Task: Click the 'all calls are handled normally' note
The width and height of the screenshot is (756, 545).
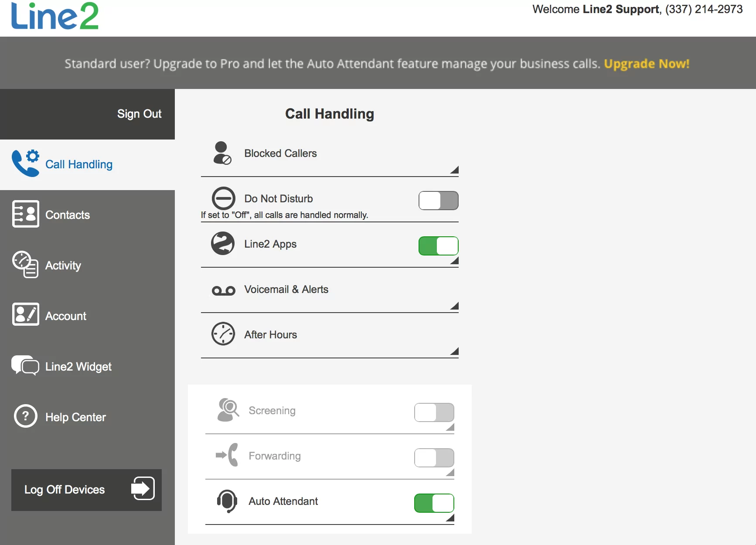Action: point(284,215)
